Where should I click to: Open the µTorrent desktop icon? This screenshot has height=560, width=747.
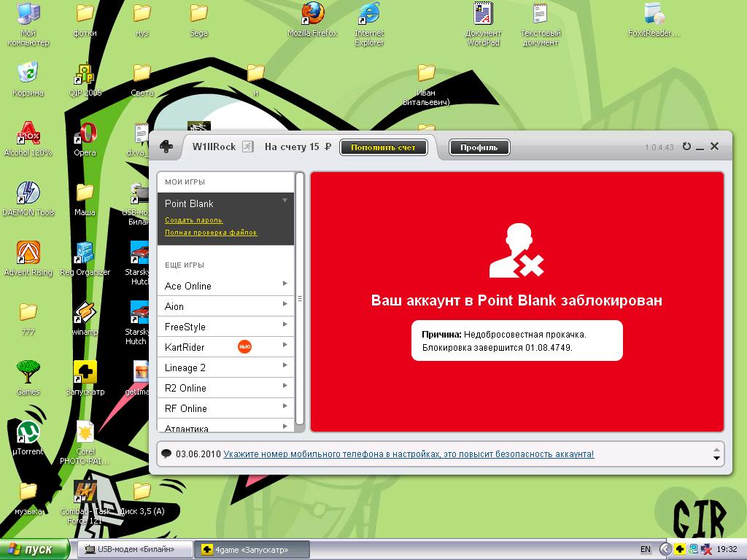tap(28, 434)
